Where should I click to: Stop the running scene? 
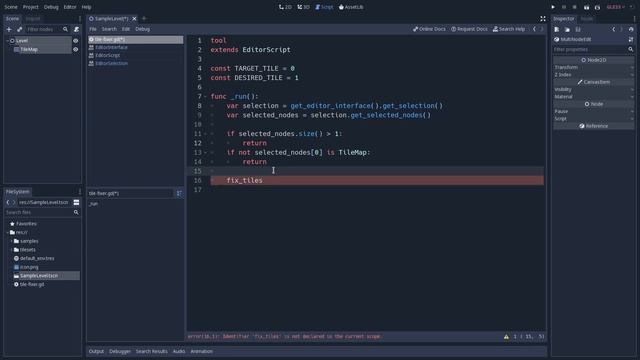click(575, 7)
